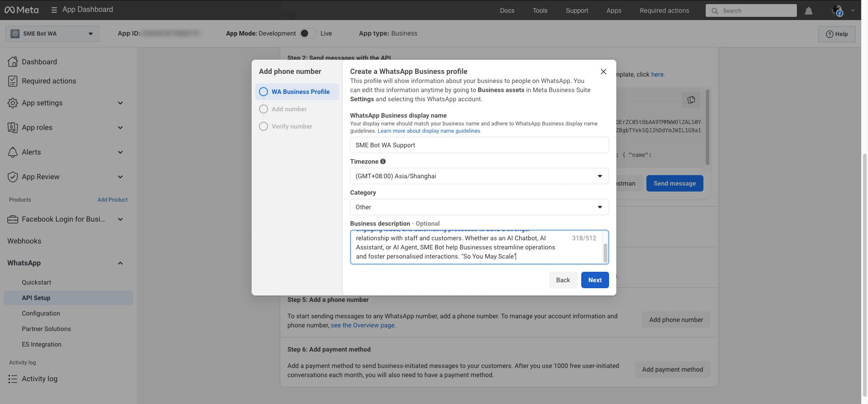Go to Quickstart under WhatsApp
This screenshot has height=404, width=868.
point(36,282)
